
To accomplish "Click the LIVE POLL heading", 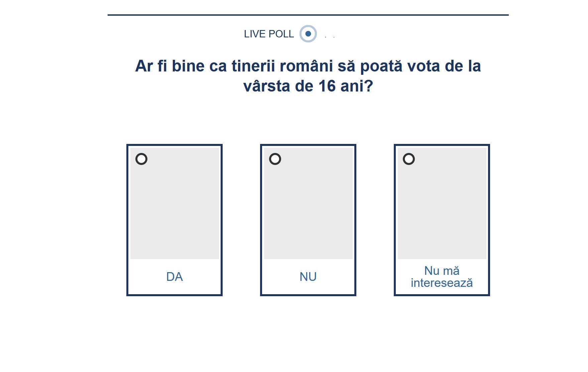I will (x=268, y=34).
